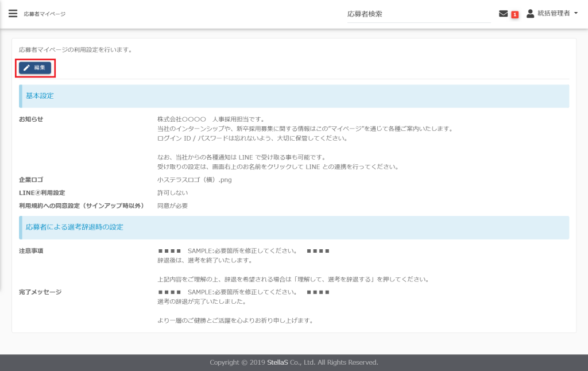Viewport: 588px width, 371px height.
Task: Focus the 応募者検索 search field
Action: point(418,14)
